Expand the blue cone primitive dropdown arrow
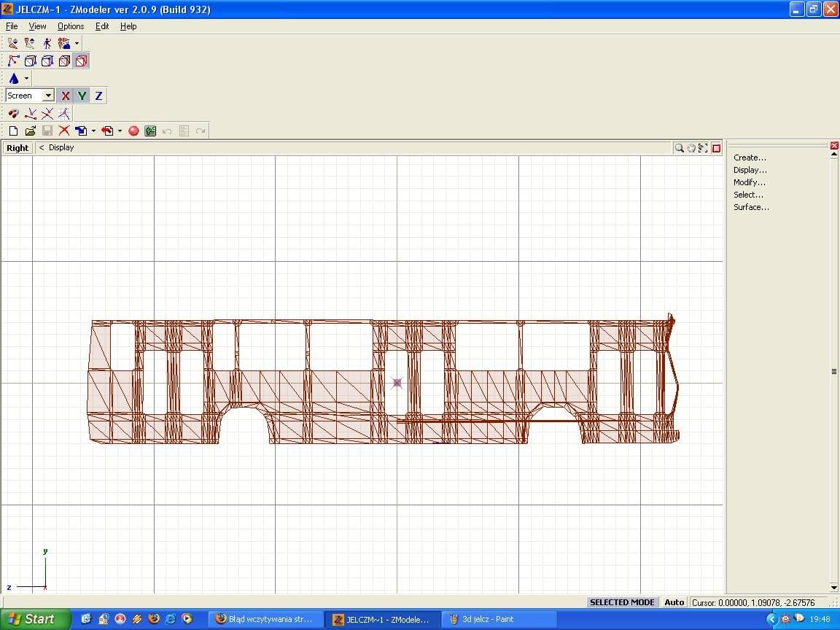The image size is (840, 630). click(x=27, y=79)
